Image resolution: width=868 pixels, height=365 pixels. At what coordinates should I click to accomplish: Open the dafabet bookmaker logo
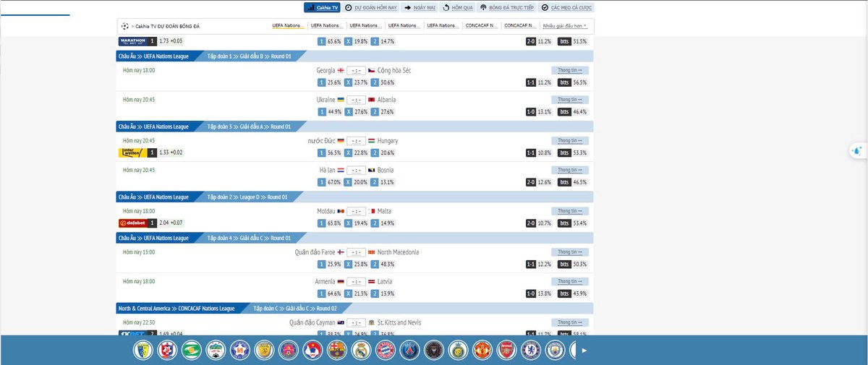[133, 223]
